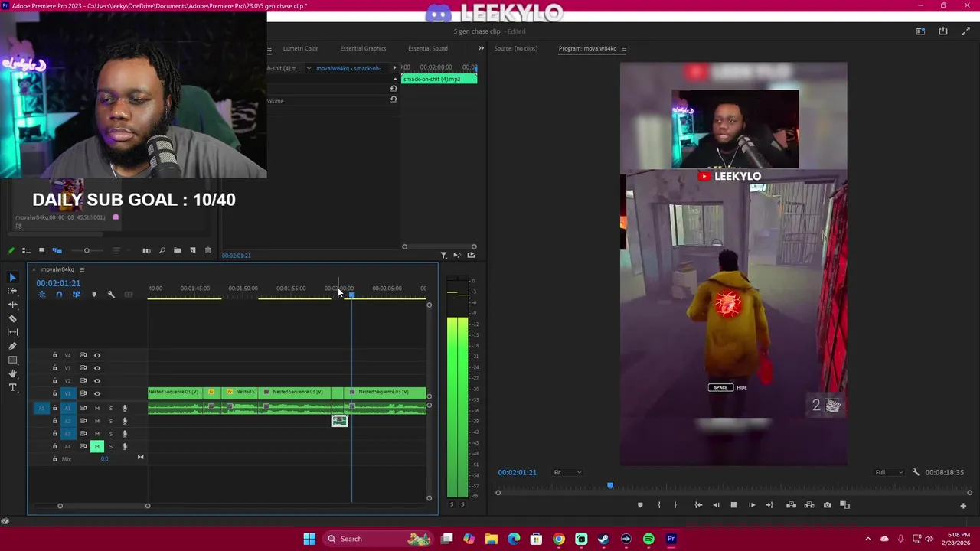Screen dimensions: 980x551
Task: Open the Full playback resolution dropdown
Action: click(889, 472)
